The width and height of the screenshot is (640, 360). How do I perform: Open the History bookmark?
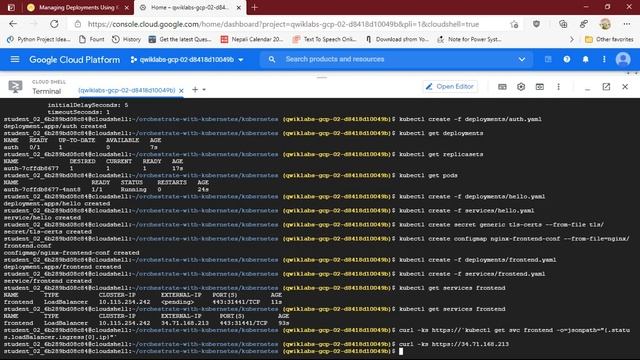point(126,39)
